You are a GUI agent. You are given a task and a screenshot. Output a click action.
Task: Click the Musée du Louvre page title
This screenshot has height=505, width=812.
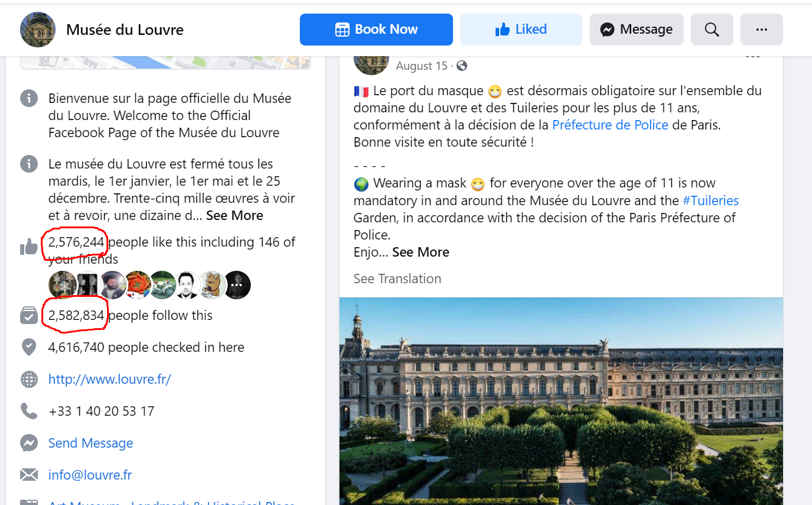pyautogui.click(x=125, y=30)
